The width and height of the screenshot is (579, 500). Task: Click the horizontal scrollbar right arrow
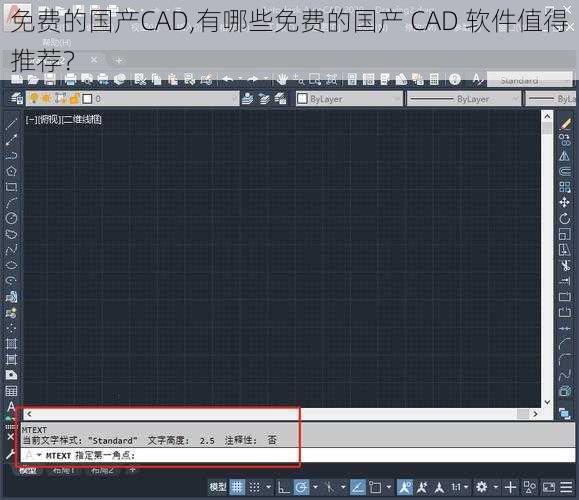[x=535, y=414]
